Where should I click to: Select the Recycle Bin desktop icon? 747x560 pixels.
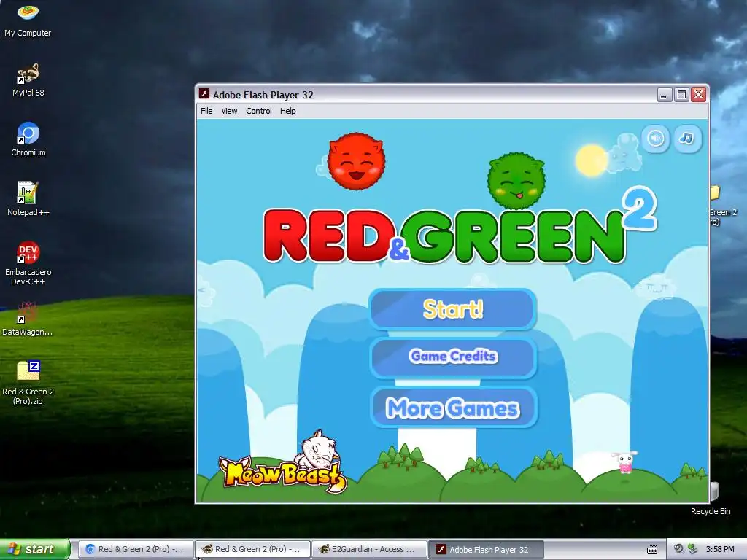(711, 499)
